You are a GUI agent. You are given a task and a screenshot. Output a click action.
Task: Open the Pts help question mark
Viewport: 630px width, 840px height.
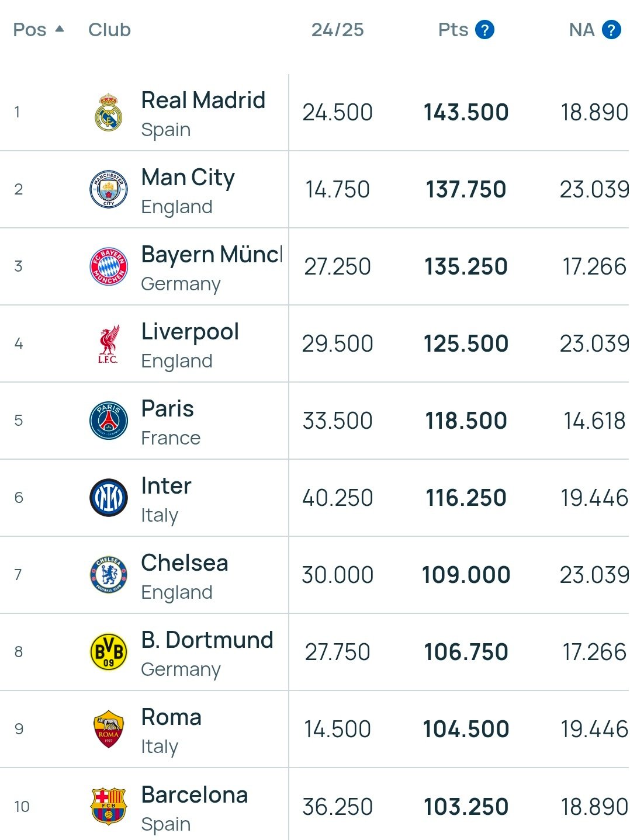[x=484, y=29]
